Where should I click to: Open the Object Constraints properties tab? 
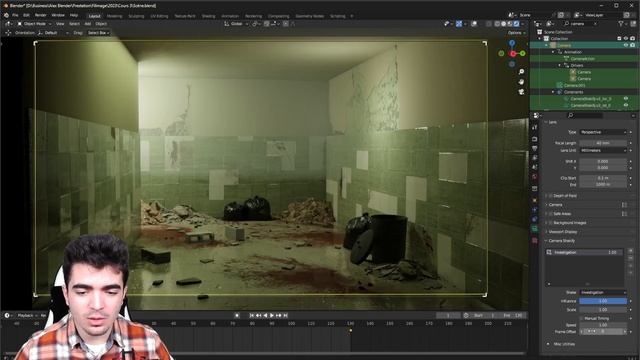(535, 220)
